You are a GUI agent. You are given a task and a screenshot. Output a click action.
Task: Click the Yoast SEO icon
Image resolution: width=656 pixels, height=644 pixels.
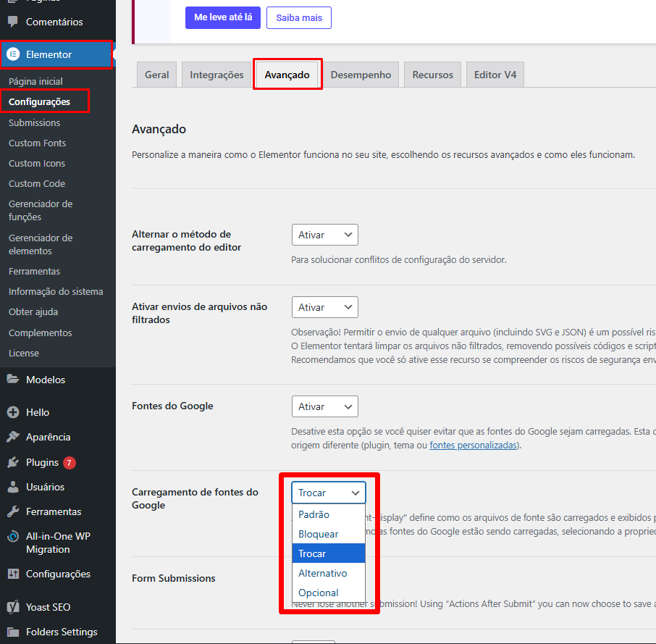[13, 607]
